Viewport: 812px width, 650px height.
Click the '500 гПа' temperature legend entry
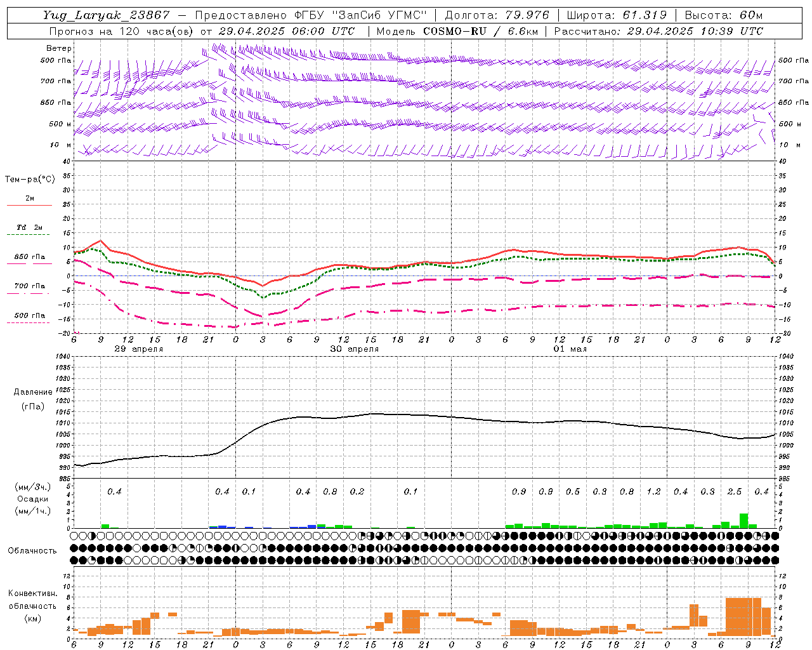tap(30, 315)
